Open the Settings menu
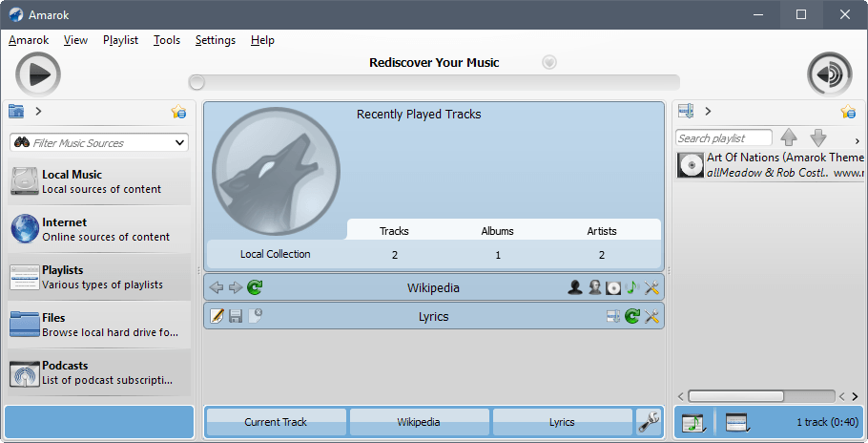 216,40
